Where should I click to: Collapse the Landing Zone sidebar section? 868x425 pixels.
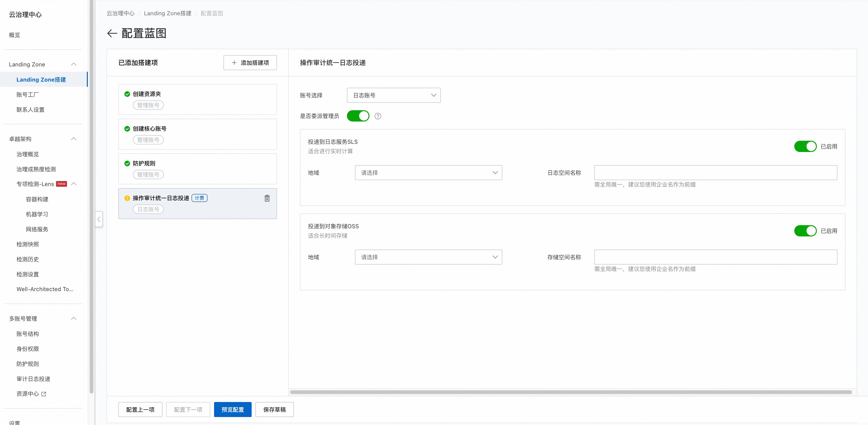[x=74, y=64]
